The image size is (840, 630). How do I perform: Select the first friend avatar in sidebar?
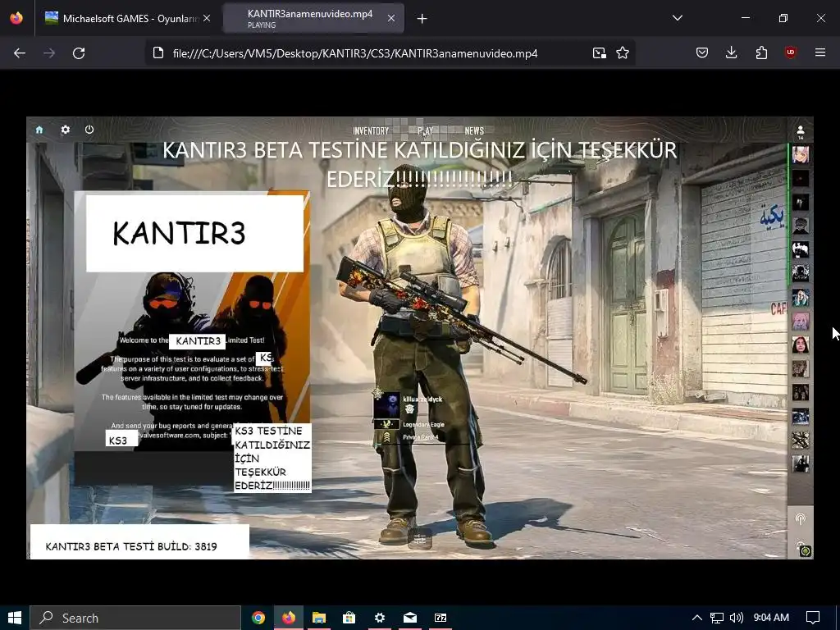tap(801, 155)
